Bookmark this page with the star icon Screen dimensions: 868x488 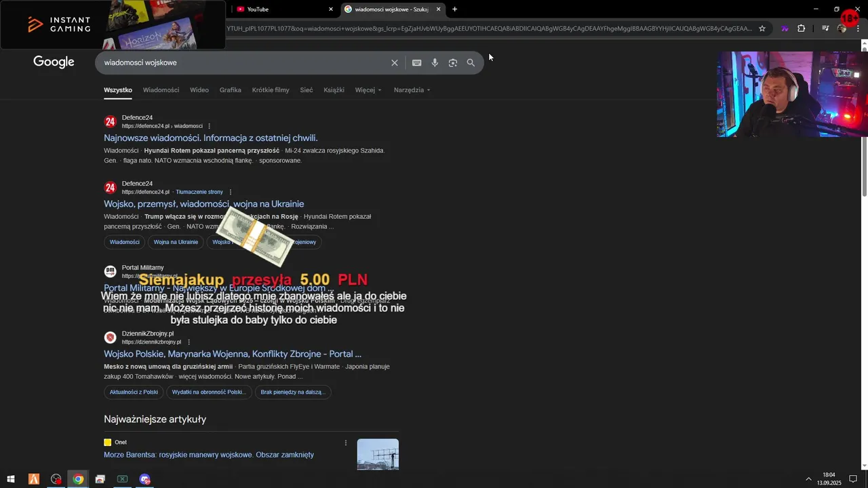(x=762, y=28)
